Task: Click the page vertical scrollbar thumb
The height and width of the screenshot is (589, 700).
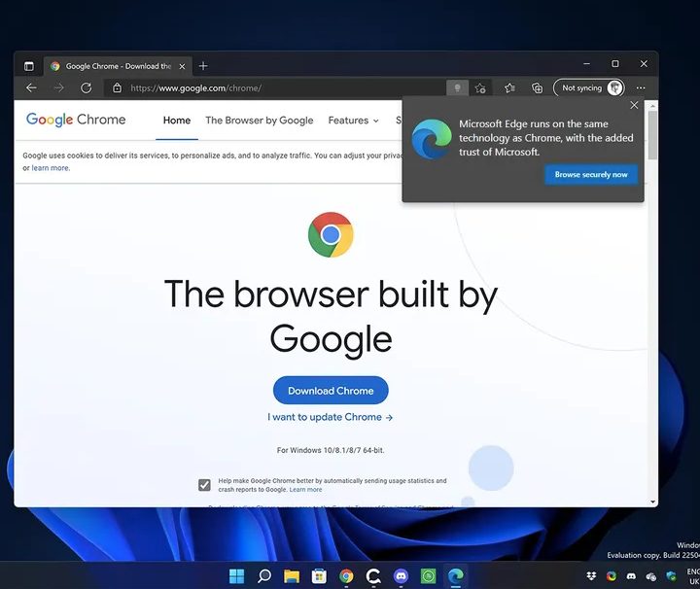Action: pos(652,135)
